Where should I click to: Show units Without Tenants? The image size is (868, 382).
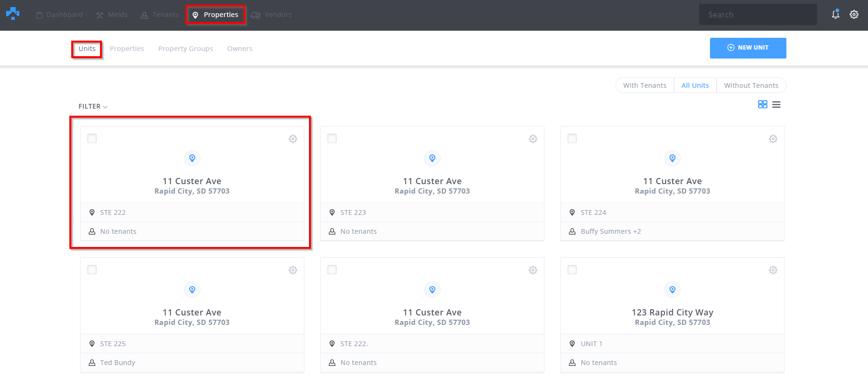751,85
